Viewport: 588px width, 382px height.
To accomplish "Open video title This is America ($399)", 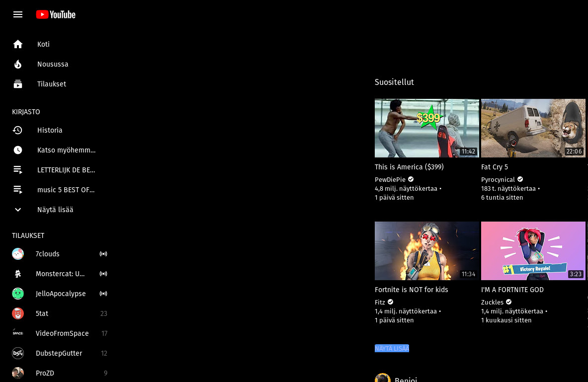I will [409, 167].
